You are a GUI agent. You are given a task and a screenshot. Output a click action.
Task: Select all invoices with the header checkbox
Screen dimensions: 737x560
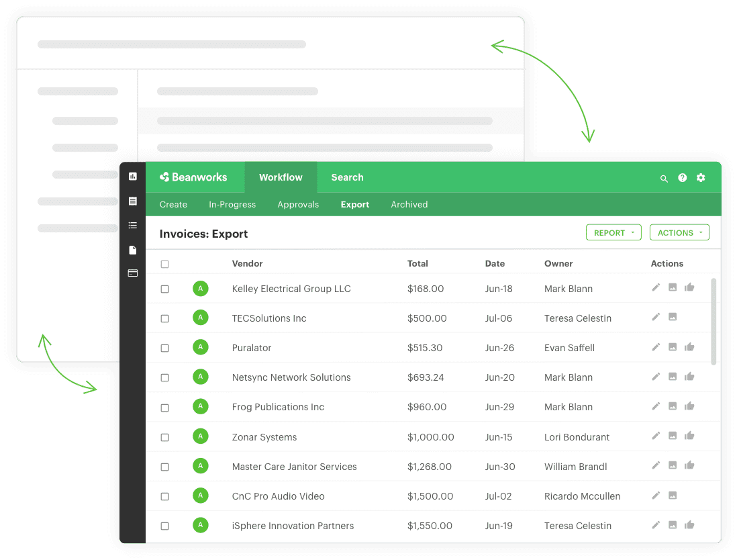point(164,264)
